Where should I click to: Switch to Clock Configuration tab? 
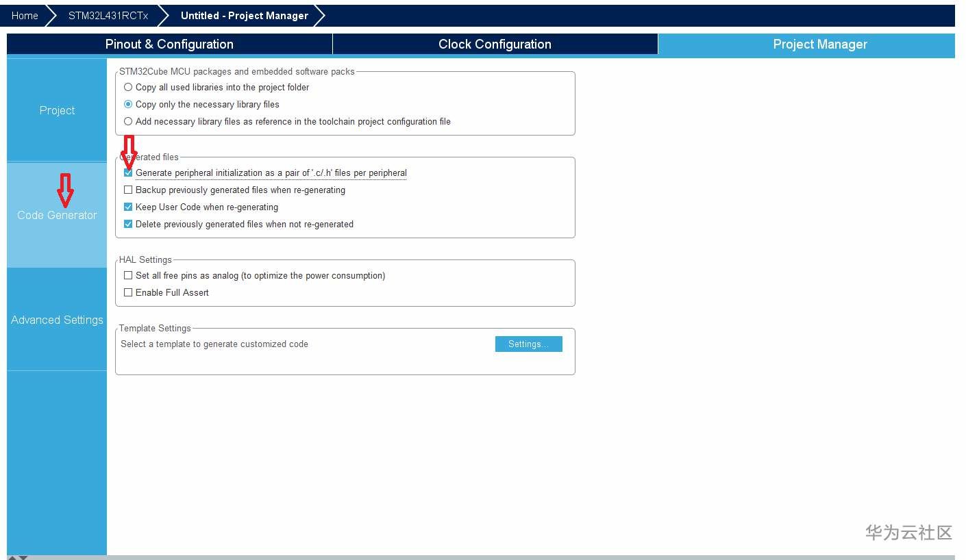495,44
